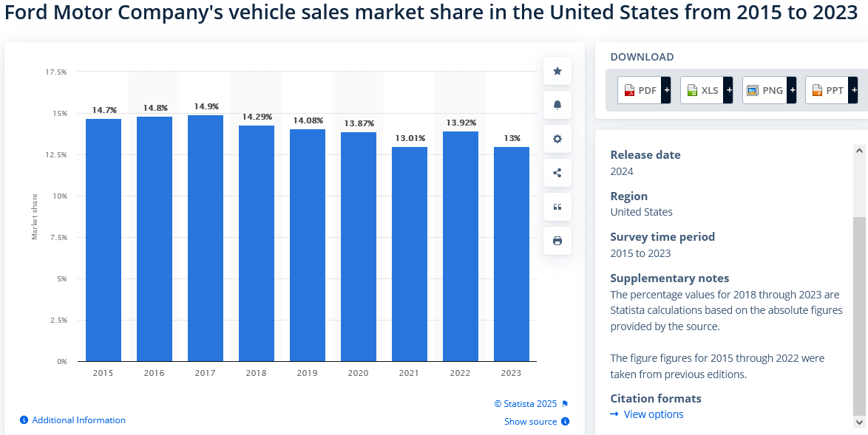Screen dimensions: 868x435
Task: Click the Statista 2025 copyright link
Action: (x=526, y=404)
